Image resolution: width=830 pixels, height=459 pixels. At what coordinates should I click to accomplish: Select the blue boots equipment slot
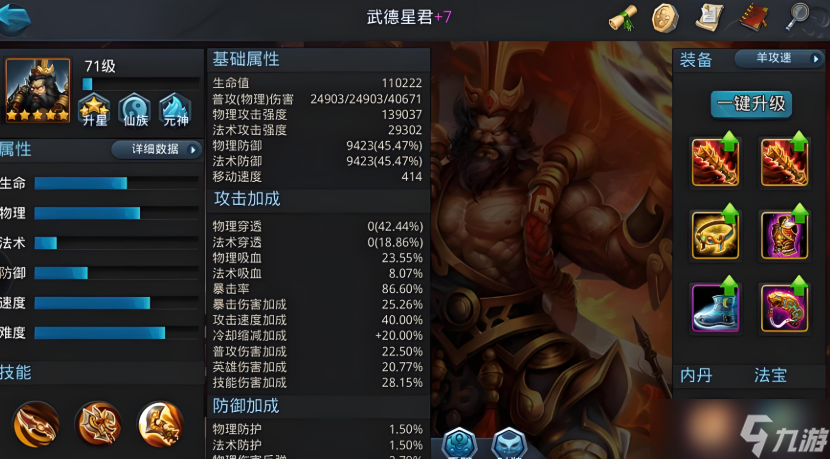(715, 307)
